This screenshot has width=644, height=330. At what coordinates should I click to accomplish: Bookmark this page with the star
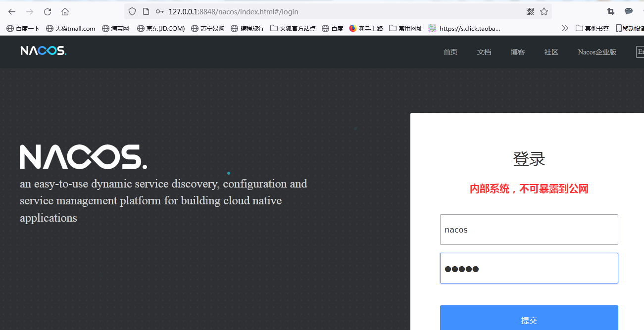pyautogui.click(x=544, y=11)
